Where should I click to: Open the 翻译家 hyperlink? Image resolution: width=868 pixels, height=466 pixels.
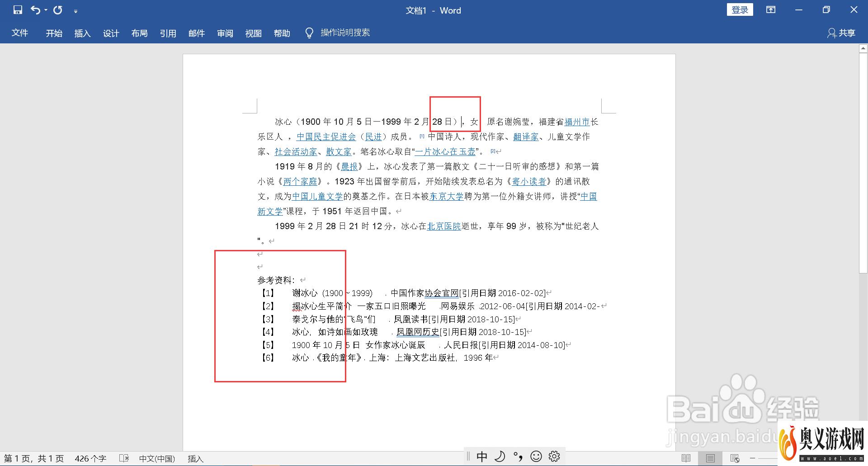click(x=526, y=137)
